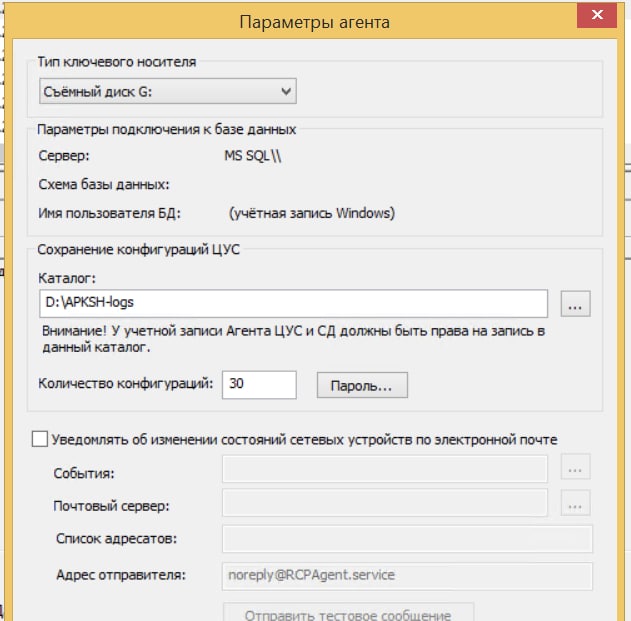The width and height of the screenshot is (631, 621).
Task: Click the Имя пользователя БД: label
Action: click(x=109, y=213)
